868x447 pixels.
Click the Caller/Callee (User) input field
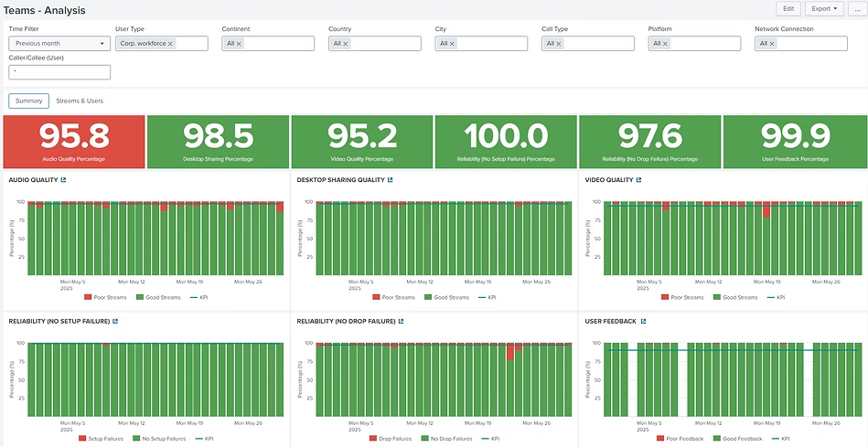click(x=59, y=71)
